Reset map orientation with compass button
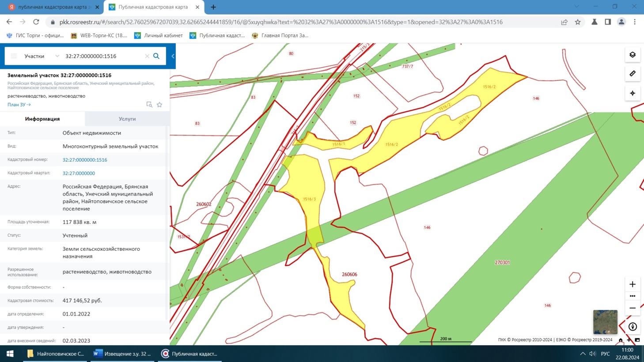The width and height of the screenshot is (644, 362). 633,327
